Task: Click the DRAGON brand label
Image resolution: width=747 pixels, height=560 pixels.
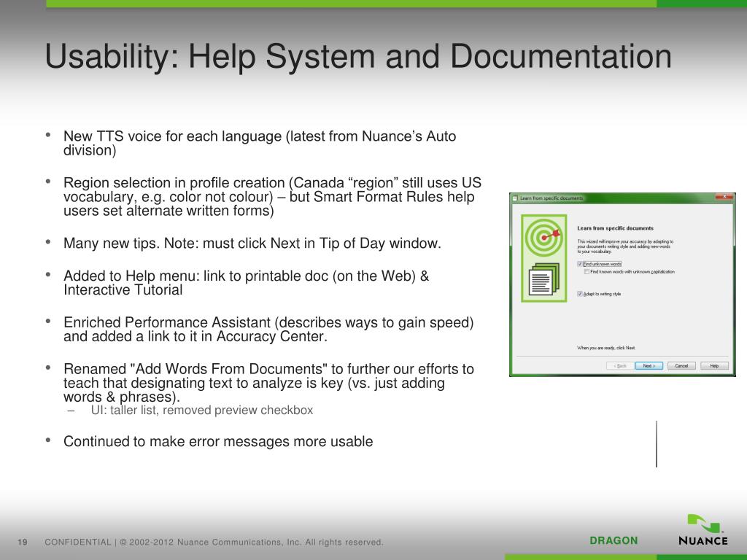Action: (x=614, y=540)
